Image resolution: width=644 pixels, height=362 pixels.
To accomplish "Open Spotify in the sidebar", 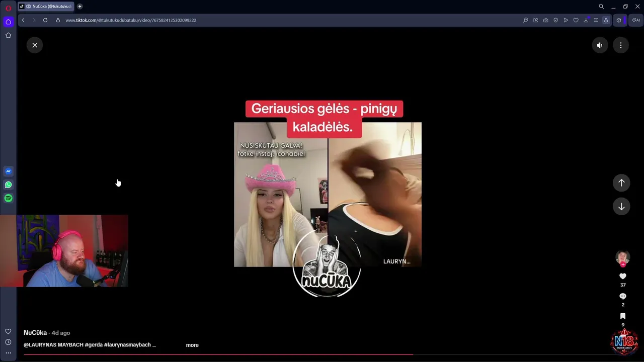I will (8, 198).
